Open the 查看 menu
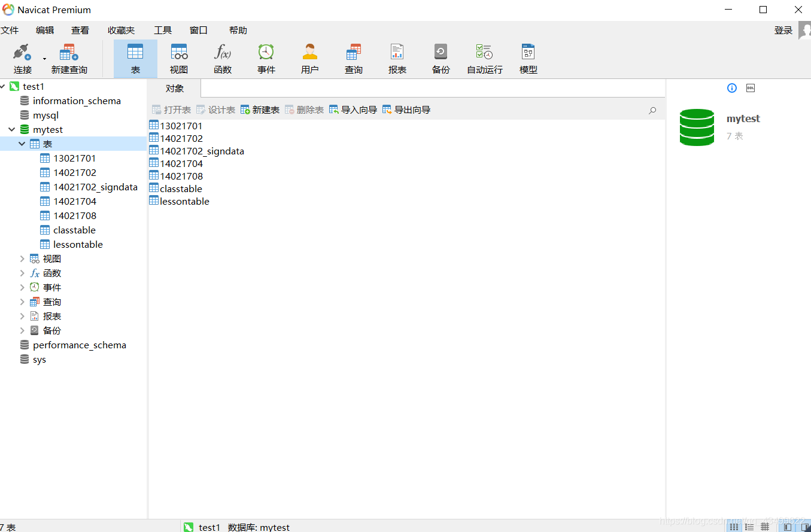 point(80,31)
